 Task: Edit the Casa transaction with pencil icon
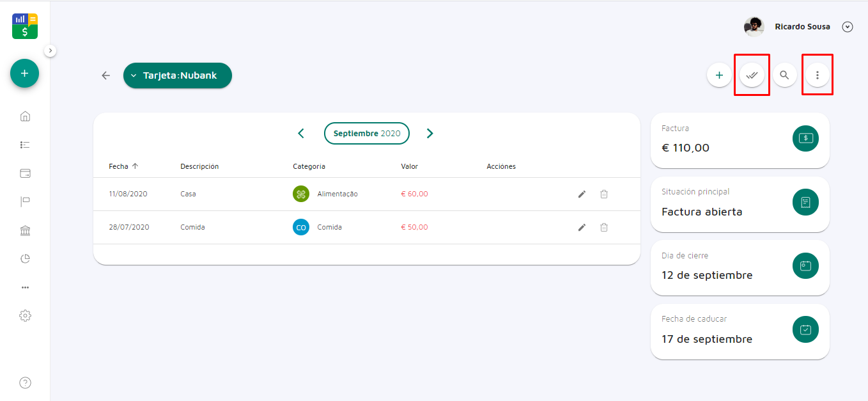582,194
